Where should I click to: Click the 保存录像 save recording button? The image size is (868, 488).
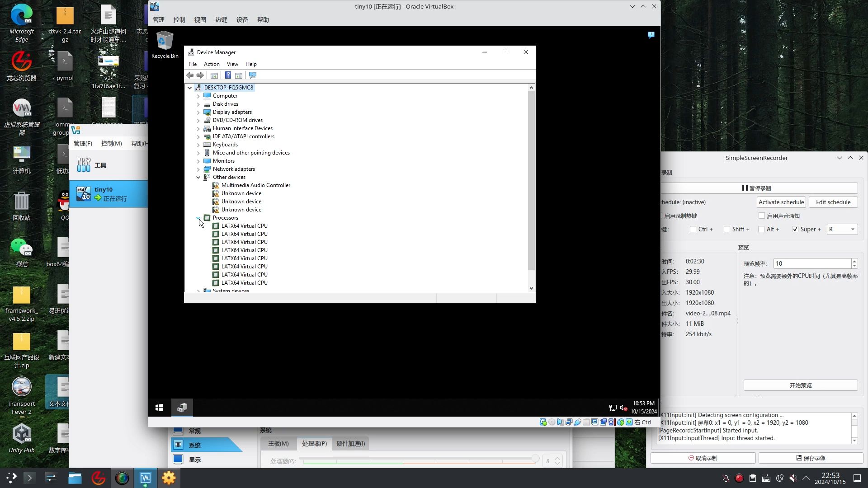[811, 458]
